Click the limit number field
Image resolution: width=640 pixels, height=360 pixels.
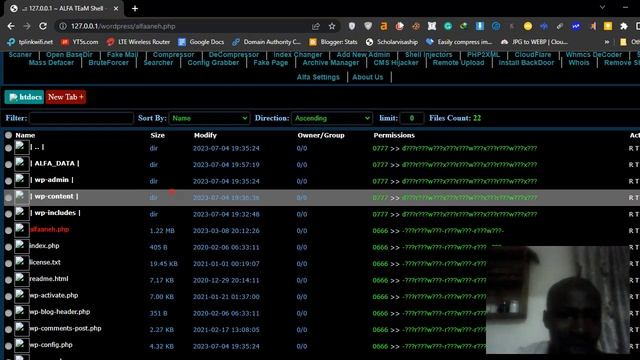point(411,118)
